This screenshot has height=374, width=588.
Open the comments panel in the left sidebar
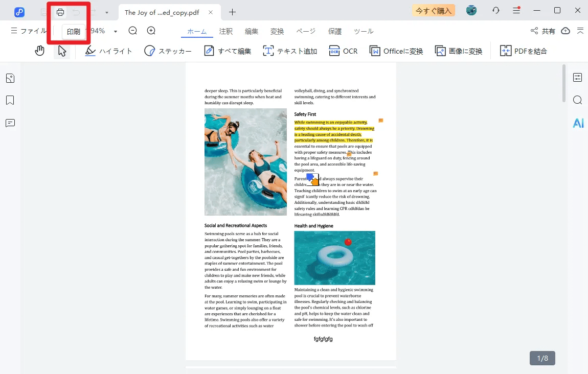pos(10,123)
